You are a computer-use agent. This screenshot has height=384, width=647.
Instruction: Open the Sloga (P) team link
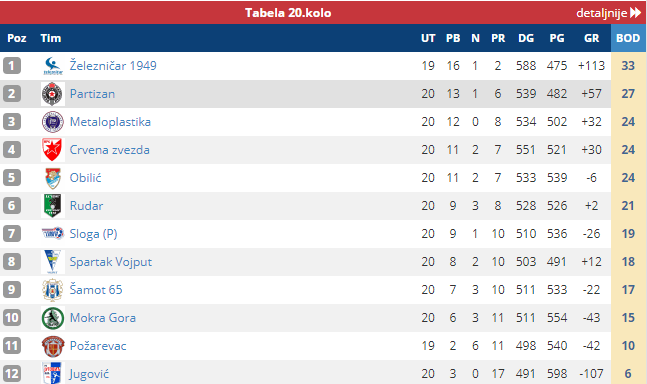click(94, 234)
